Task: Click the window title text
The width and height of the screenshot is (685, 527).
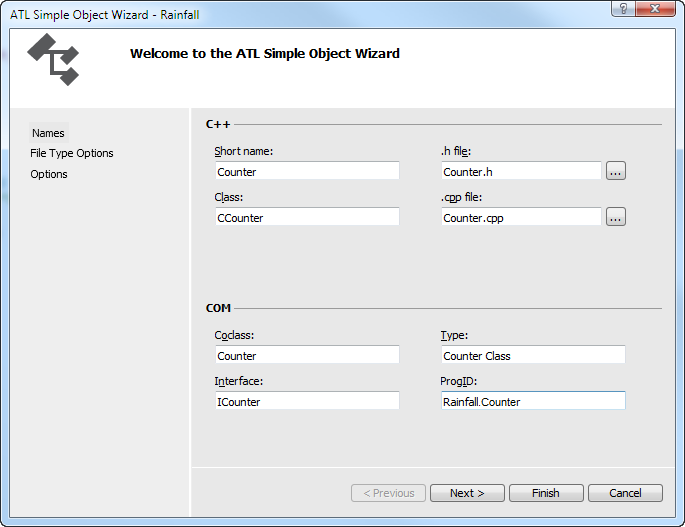Action: [x=104, y=15]
